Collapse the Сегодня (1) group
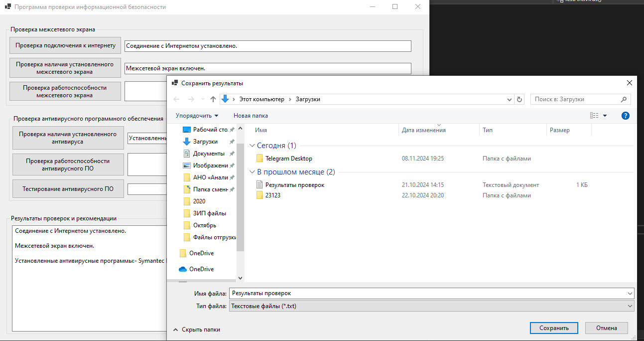The height and width of the screenshot is (341, 644). [252, 146]
